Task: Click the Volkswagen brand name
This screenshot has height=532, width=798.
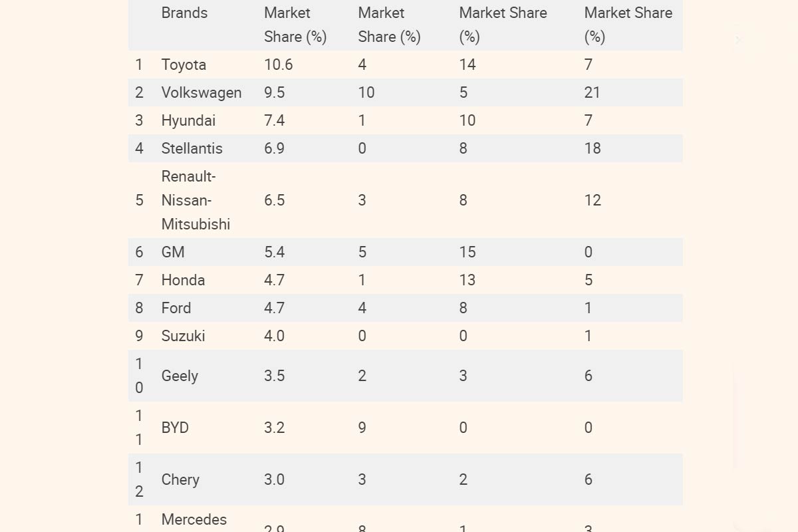Action: pyautogui.click(x=201, y=93)
